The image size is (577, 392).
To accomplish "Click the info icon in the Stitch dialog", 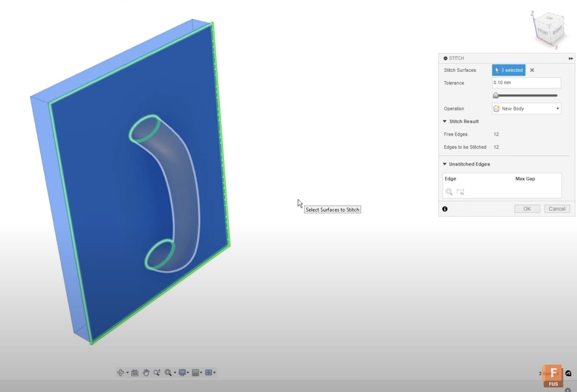I will [445, 209].
